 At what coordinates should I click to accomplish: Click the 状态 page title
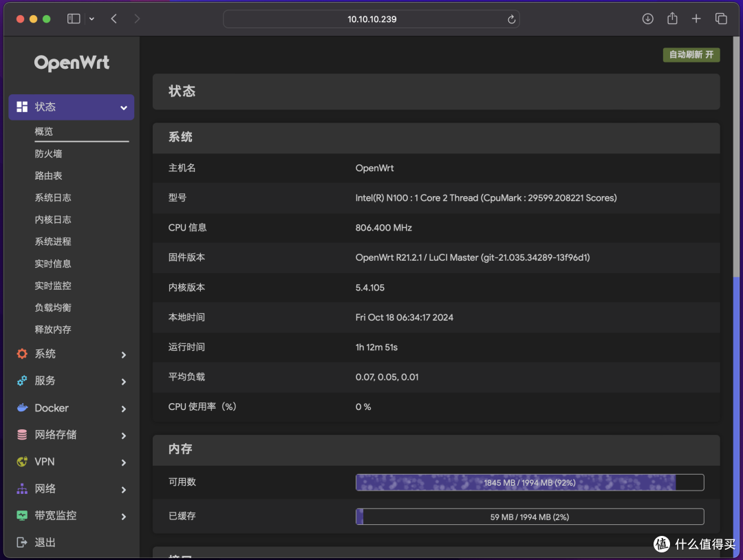(x=182, y=91)
